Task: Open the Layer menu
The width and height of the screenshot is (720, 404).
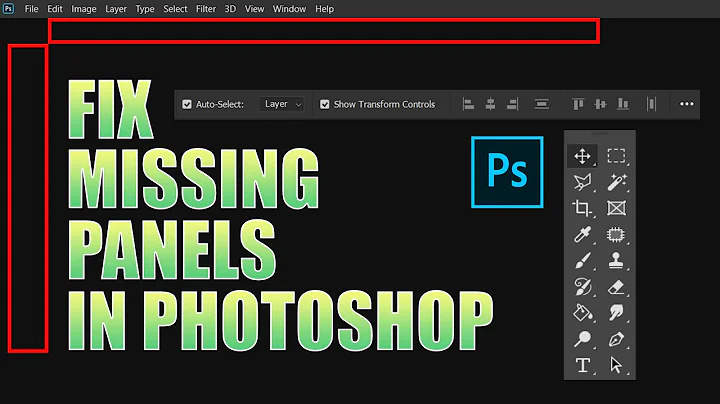Action: (x=116, y=9)
